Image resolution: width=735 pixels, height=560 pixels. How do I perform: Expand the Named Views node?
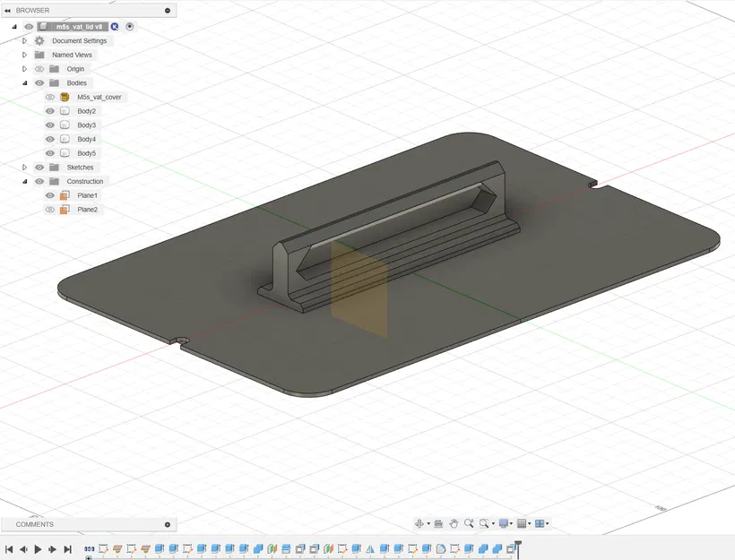pyautogui.click(x=23, y=55)
